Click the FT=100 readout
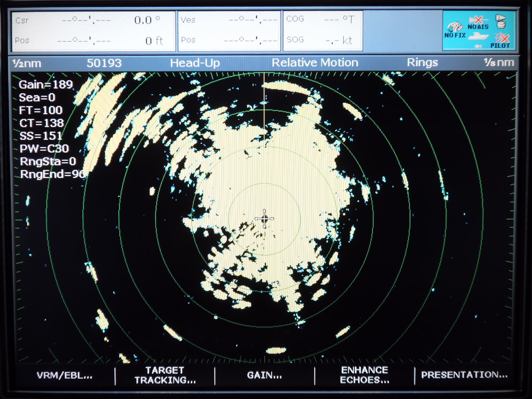This screenshot has height=399, width=532. click(41, 110)
